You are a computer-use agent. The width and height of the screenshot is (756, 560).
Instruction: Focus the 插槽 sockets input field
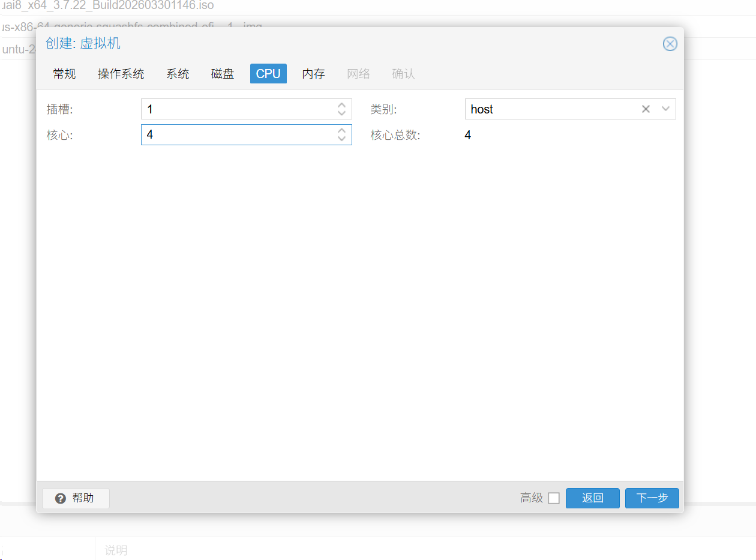click(x=237, y=109)
